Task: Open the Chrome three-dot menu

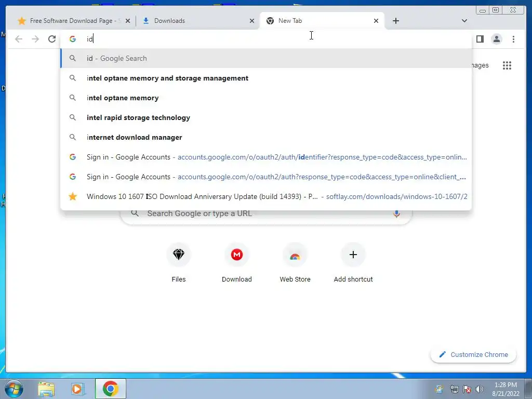Action: pos(513,39)
